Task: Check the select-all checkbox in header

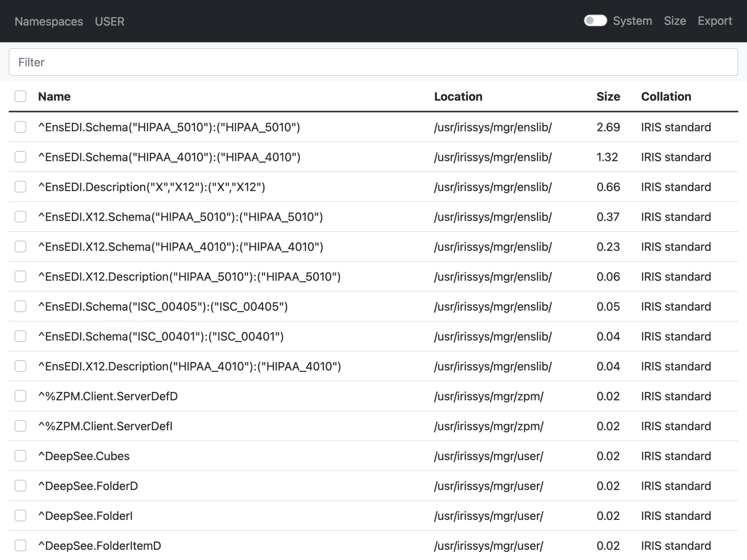Action: click(x=21, y=97)
